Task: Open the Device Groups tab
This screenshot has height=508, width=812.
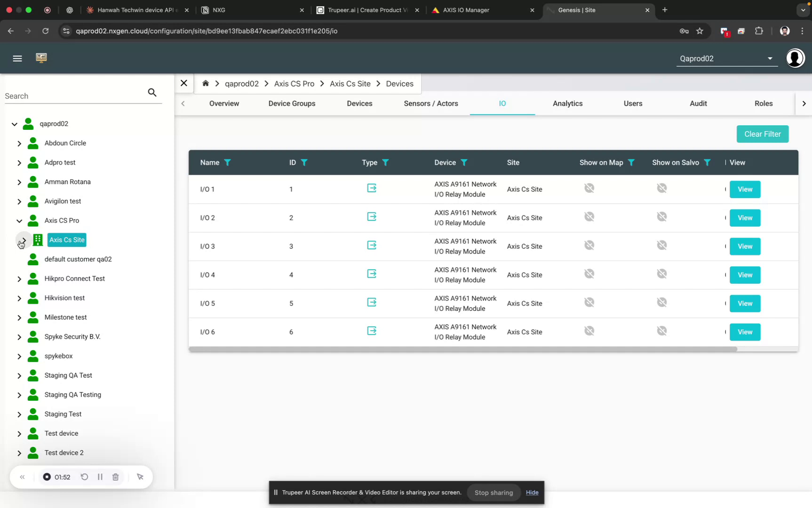Action: (292, 103)
